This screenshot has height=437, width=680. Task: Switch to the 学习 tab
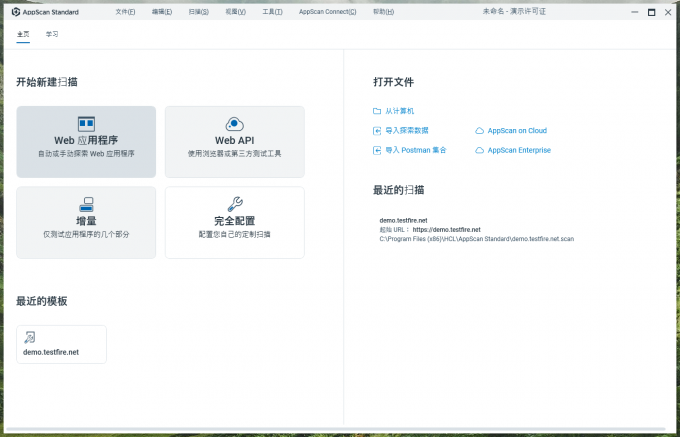52,34
